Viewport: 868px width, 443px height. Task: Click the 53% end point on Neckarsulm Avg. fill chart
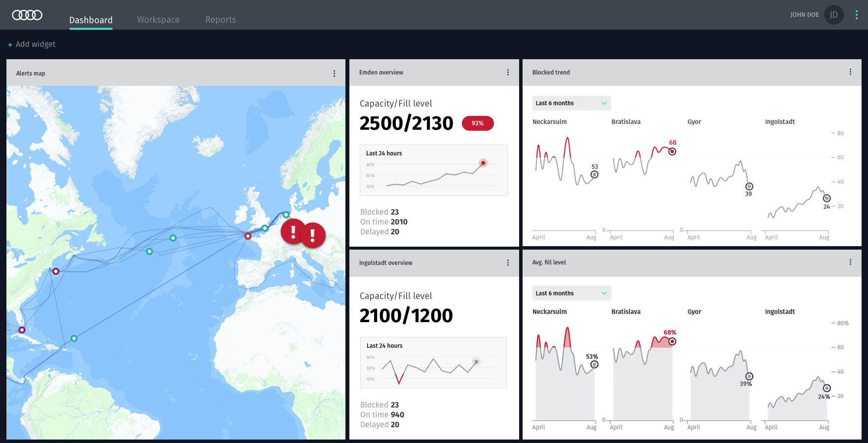point(595,365)
